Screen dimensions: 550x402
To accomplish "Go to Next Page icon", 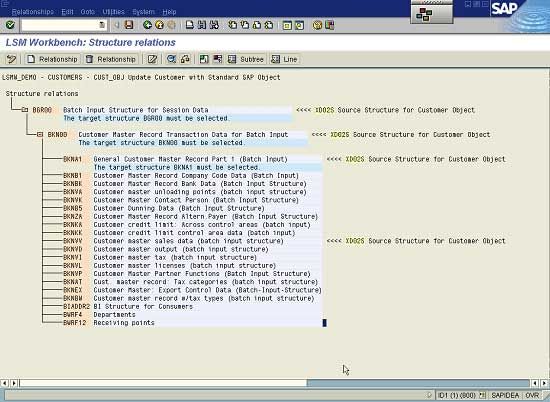I will coord(257,25).
